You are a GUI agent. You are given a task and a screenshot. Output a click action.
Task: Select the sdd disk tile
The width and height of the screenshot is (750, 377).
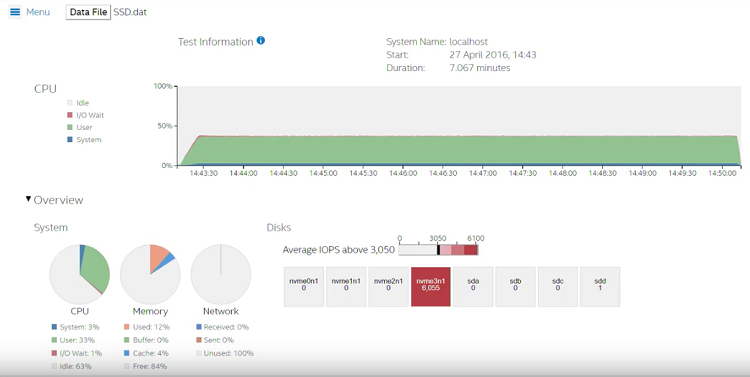[x=600, y=287]
